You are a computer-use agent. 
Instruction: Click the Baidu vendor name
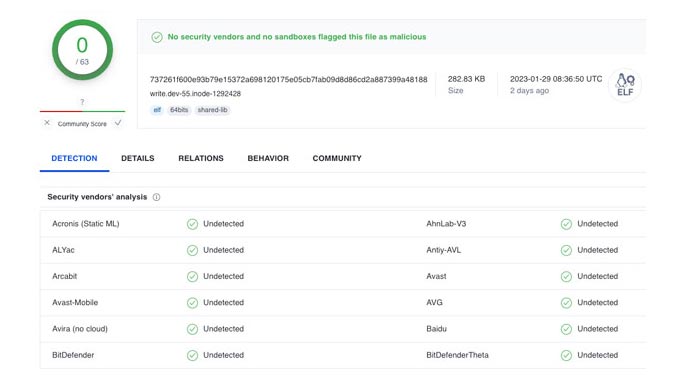(x=436, y=329)
